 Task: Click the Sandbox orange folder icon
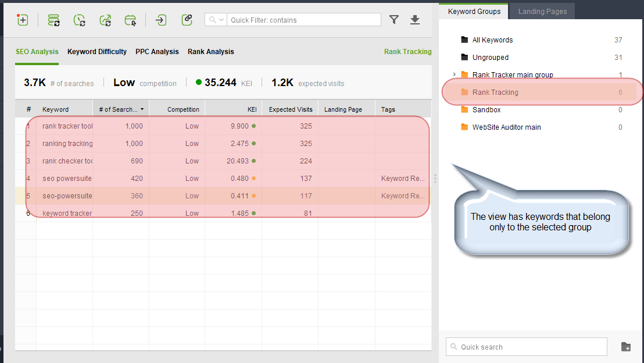pyautogui.click(x=464, y=109)
